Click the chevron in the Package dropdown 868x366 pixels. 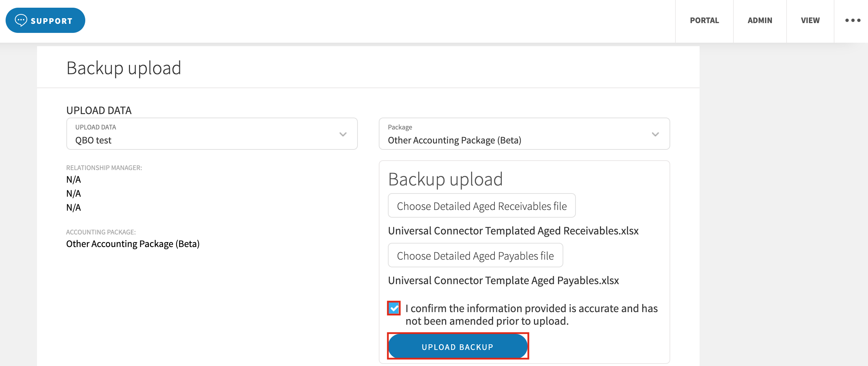click(656, 134)
